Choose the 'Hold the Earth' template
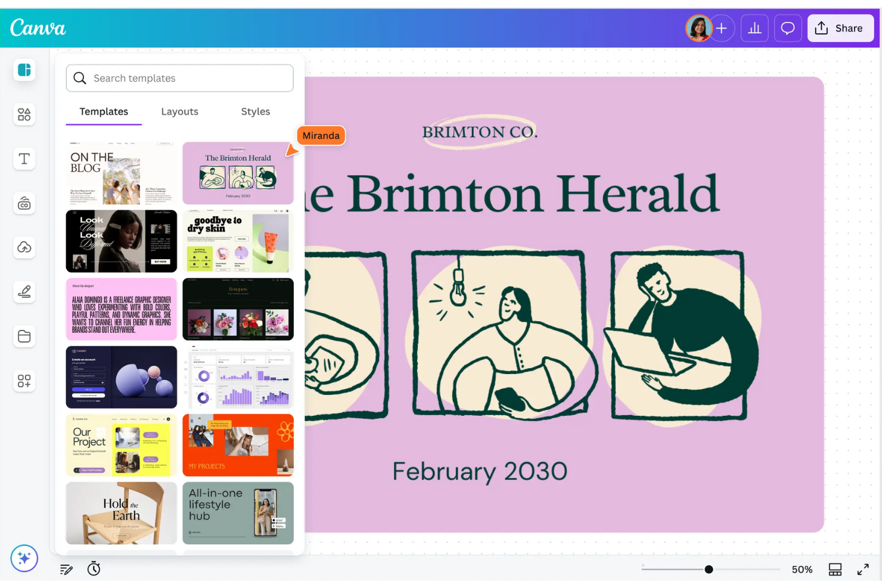Image resolution: width=882 pixels, height=588 pixels. tap(122, 513)
